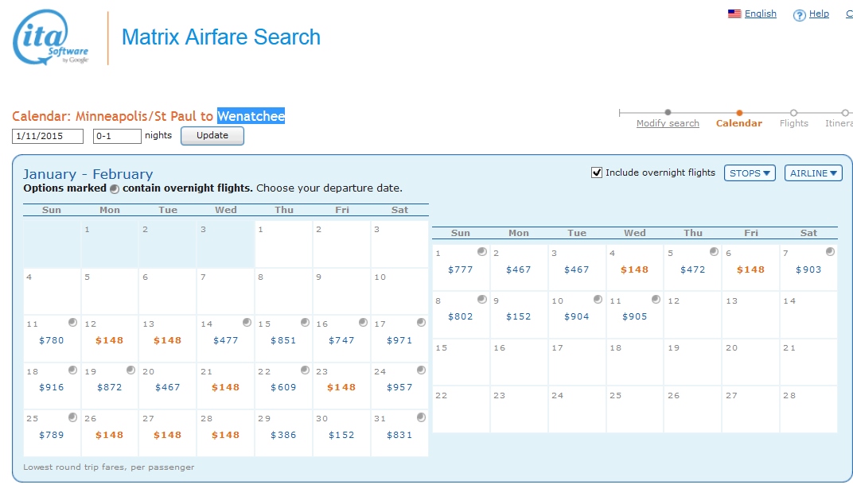The width and height of the screenshot is (853, 504).
Task: Click the nights range input field
Action: tap(117, 136)
